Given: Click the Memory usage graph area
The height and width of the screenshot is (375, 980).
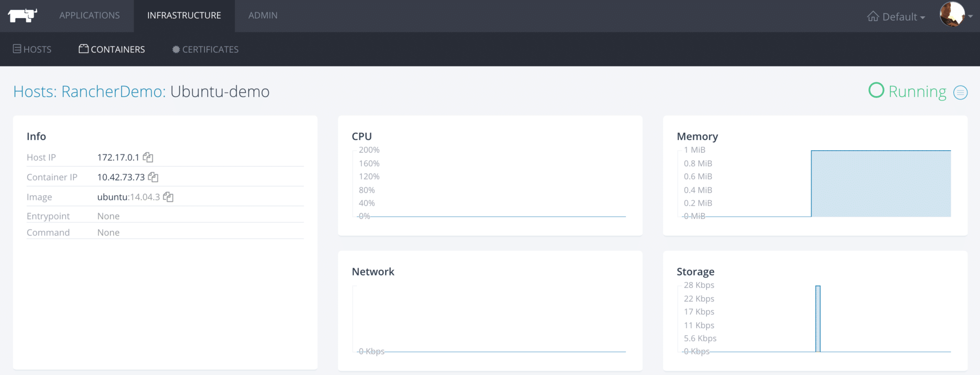Looking at the screenshot, I should pos(880,184).
